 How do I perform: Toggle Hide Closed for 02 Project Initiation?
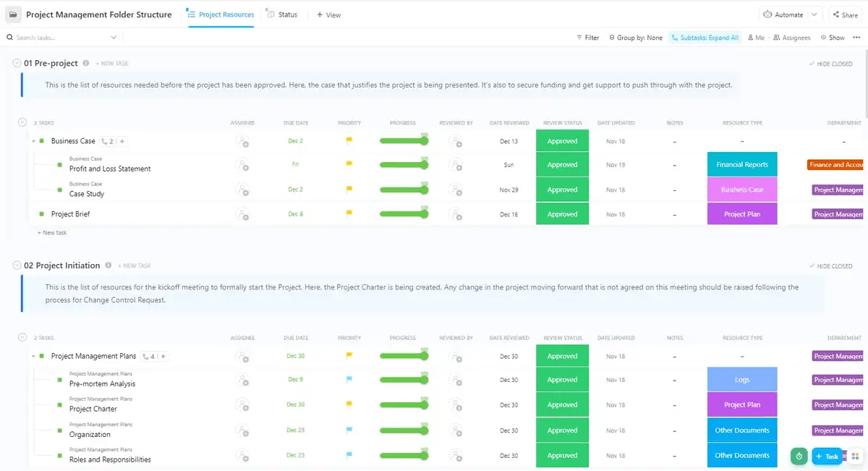[830, 266]
